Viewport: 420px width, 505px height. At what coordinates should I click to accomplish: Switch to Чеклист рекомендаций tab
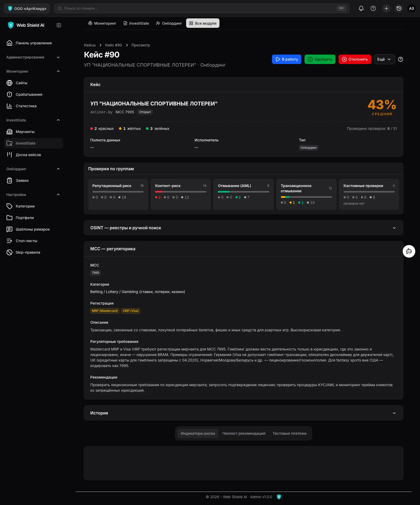[244, 433]
